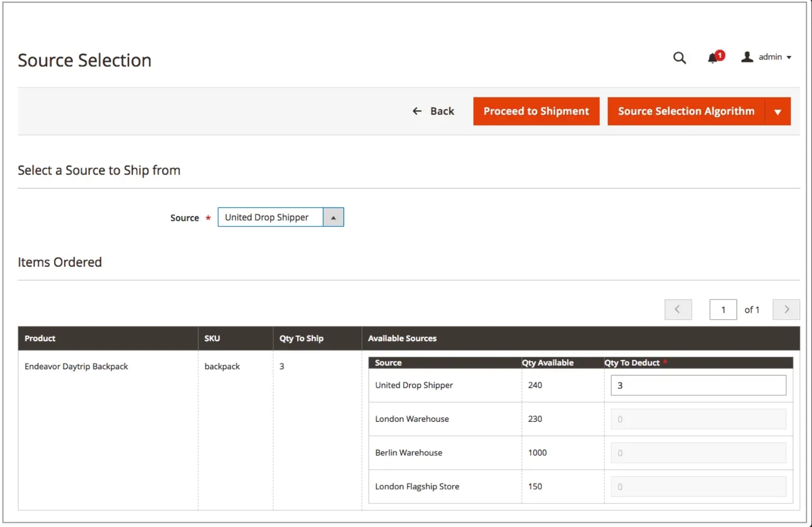This screenshot has height=527, width=812.
Task: Click the SKU column header
Action: coord(235,338)
